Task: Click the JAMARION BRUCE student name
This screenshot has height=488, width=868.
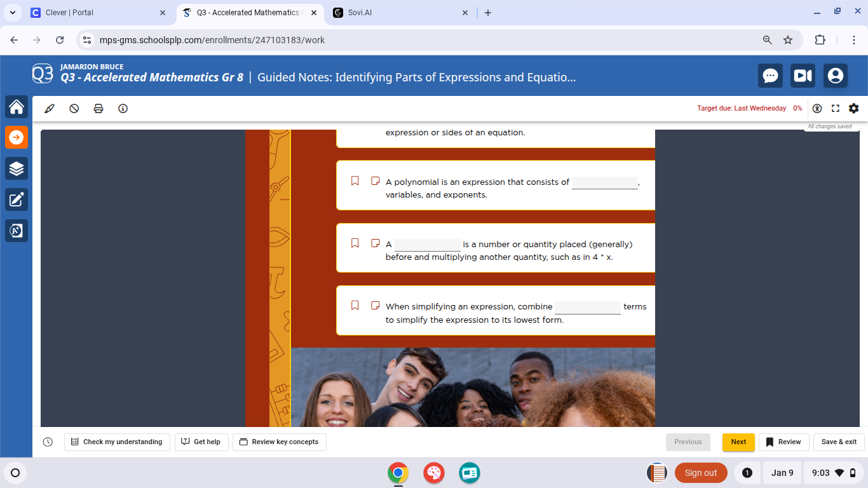Action: tap(92, 67)
